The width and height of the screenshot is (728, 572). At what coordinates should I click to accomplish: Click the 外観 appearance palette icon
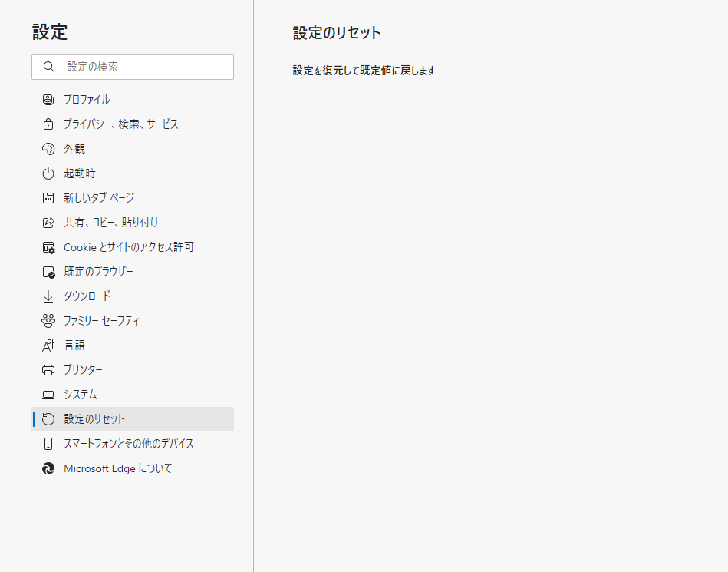pyautogui.click(x=48, y=148)
